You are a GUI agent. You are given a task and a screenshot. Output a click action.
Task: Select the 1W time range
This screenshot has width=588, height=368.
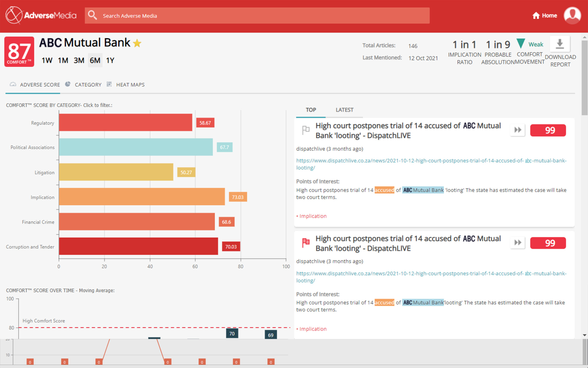pyautogui.click(x=47, y=60)
